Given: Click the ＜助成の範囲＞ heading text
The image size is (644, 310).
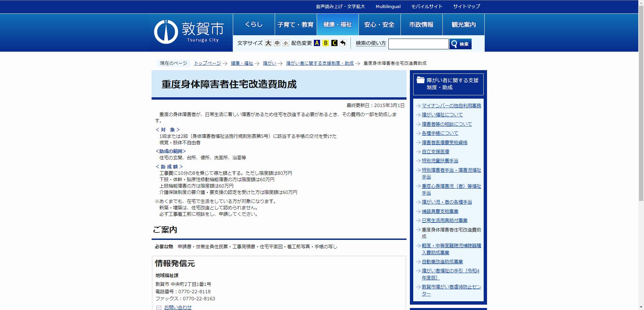Looking at the screenshot, I should pos(170,151).
